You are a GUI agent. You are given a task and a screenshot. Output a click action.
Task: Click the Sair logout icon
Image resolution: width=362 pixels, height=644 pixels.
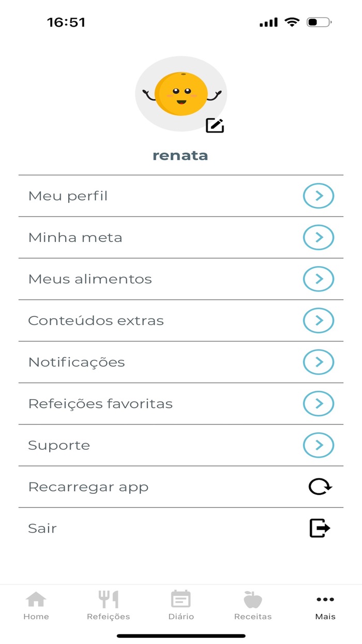tap(320, 528)
